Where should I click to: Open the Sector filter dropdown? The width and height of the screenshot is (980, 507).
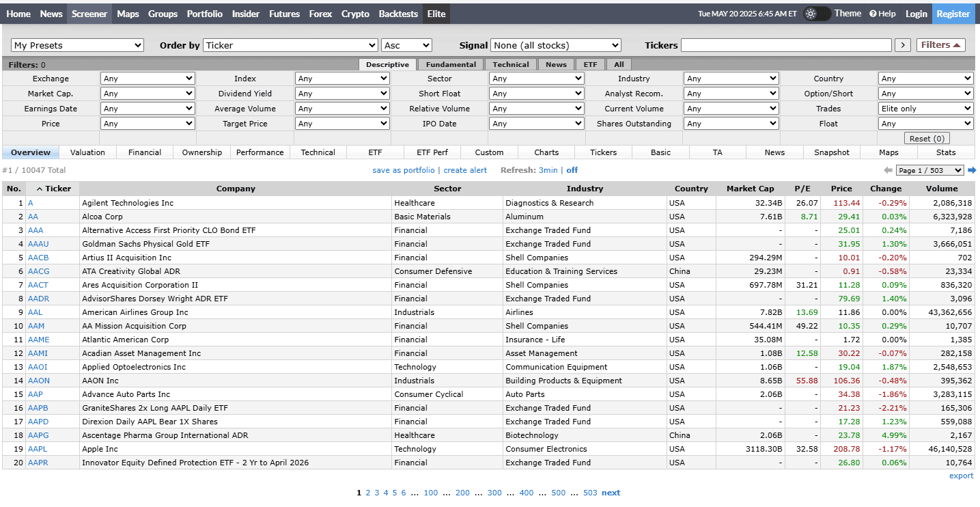[537, 79]
